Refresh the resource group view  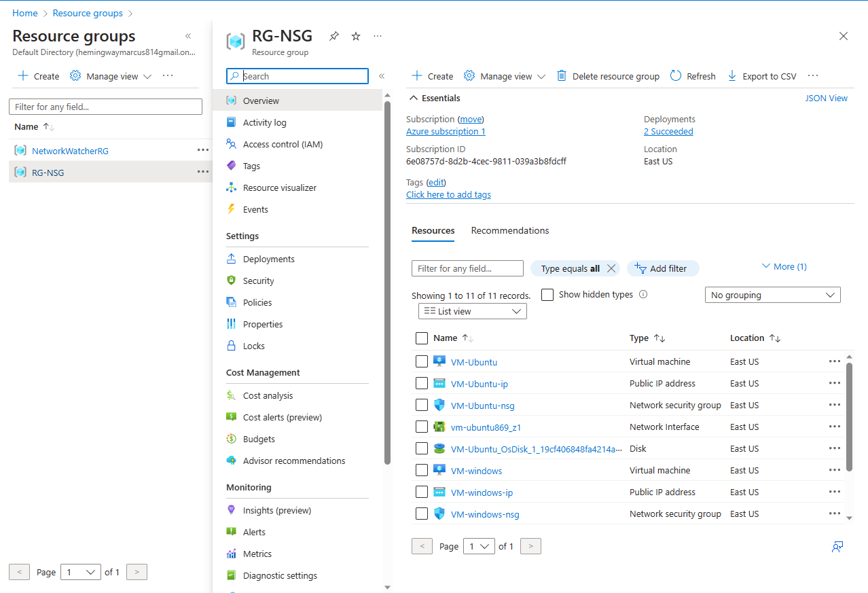[692, 75]
